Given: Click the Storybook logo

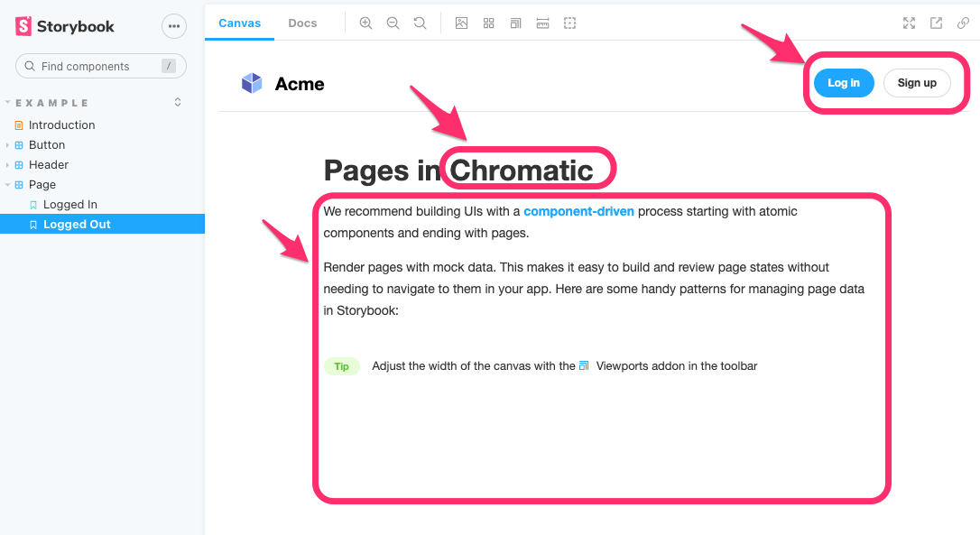Looking at the screenshot, I should (x=65, y=26).
